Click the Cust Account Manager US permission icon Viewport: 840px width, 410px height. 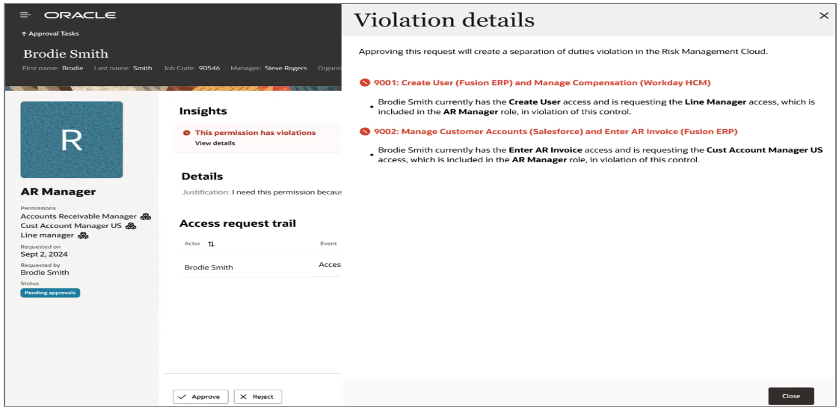tap(130, 226)
